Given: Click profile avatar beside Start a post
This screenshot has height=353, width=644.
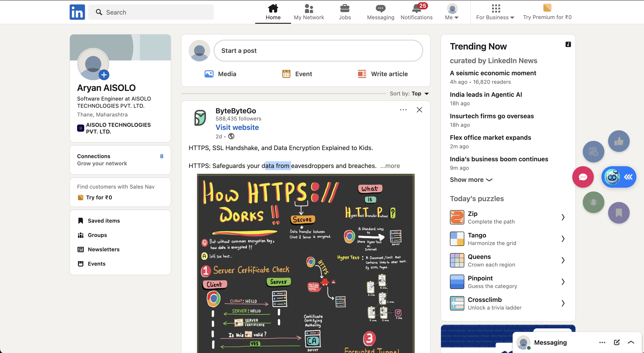Looking at the screenshot, I should [199, 51].
